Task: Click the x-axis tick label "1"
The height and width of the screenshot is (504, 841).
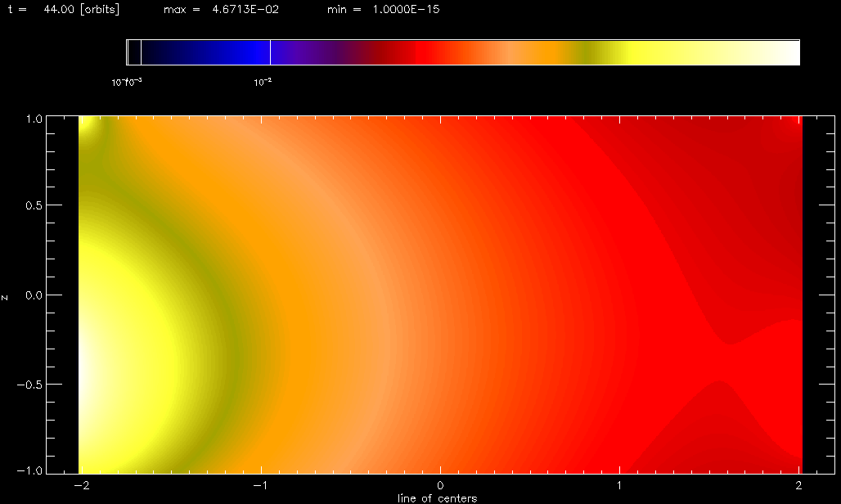Action: 619,485
